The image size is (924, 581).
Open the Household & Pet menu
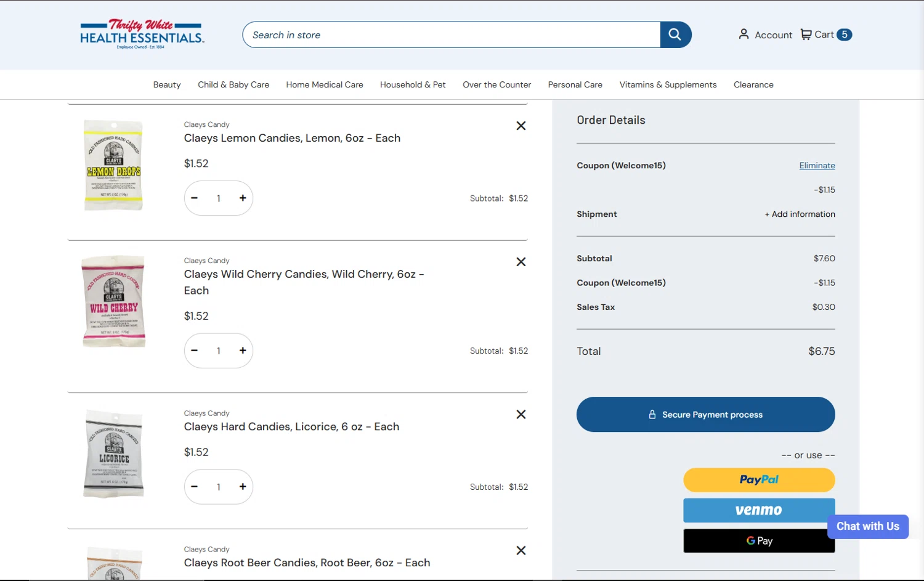413,84
